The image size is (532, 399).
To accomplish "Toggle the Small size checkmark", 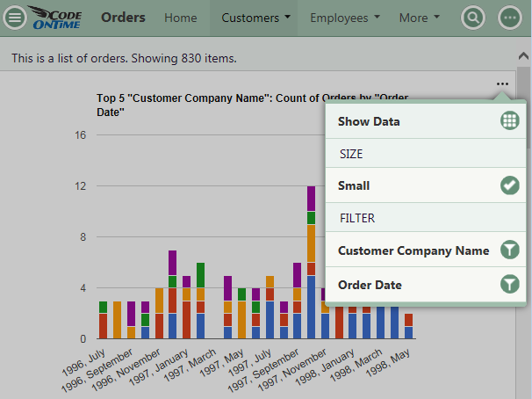I will (x=509, y=185).
